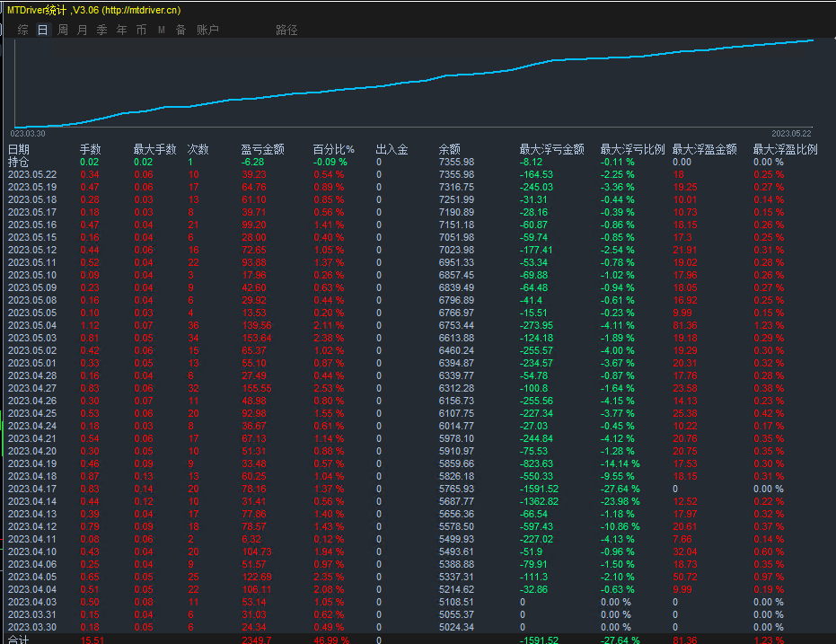Switch to the 季 quarterly tab

click(x=101, y=30)
